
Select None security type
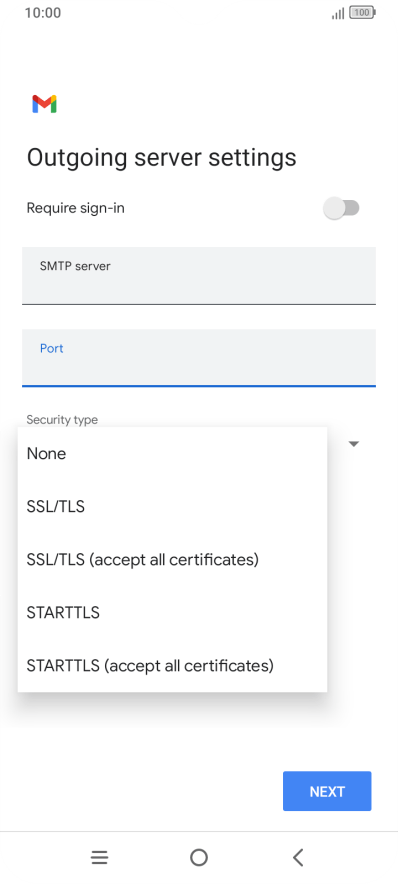(173, 453)
